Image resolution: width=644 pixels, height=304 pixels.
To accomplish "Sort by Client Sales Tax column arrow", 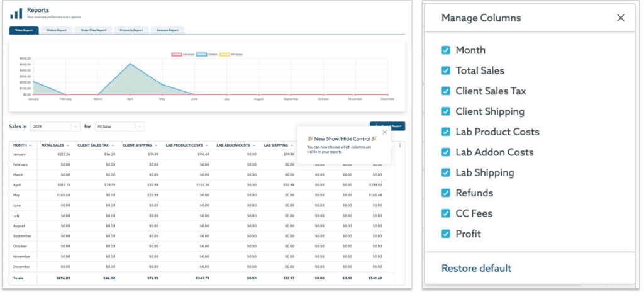I will 113,145.
